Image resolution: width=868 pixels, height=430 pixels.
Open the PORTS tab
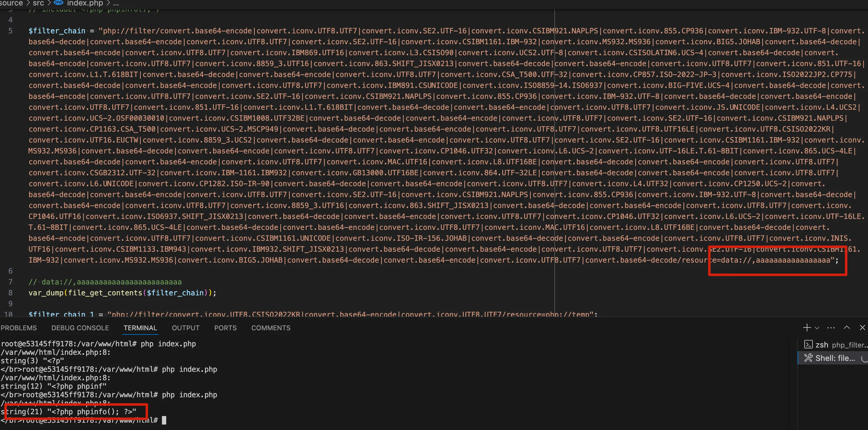225,328
